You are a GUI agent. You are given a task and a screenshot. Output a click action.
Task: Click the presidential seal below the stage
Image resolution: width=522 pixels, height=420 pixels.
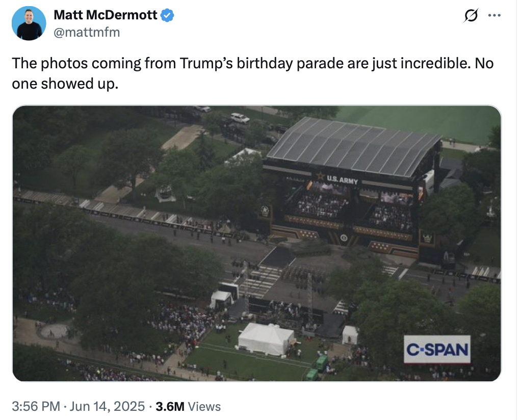(x=344, y=238)
